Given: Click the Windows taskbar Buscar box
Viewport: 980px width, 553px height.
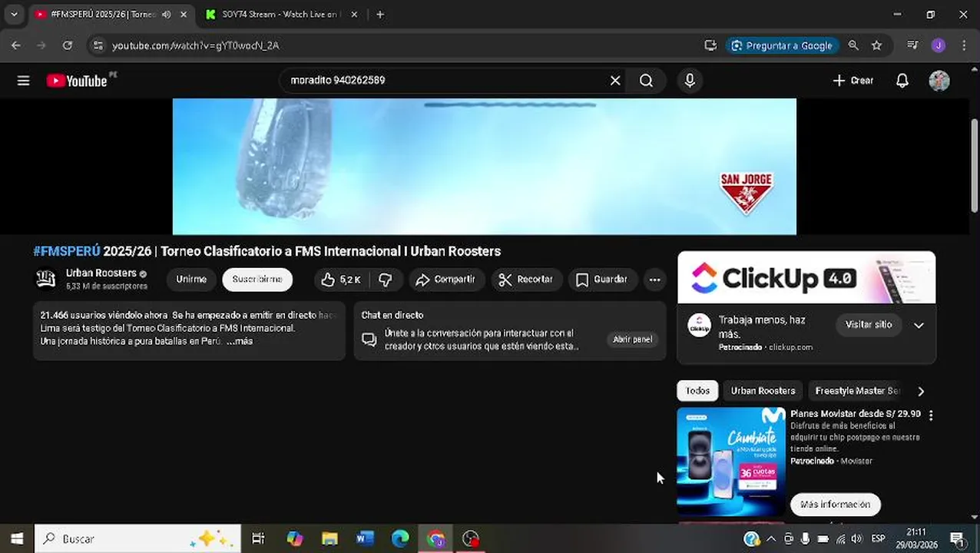Looking at the screenshot, I should 138,538.
